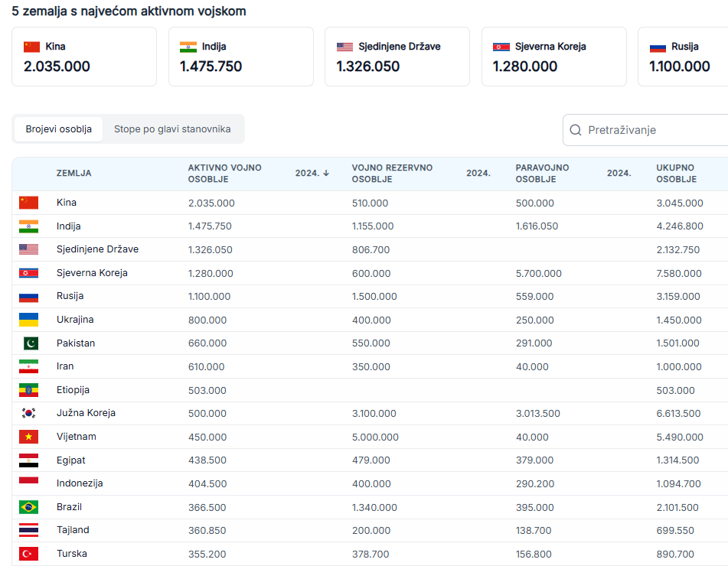Click the Vietnam flag icon
728x566 pixels.
(28, 437)
